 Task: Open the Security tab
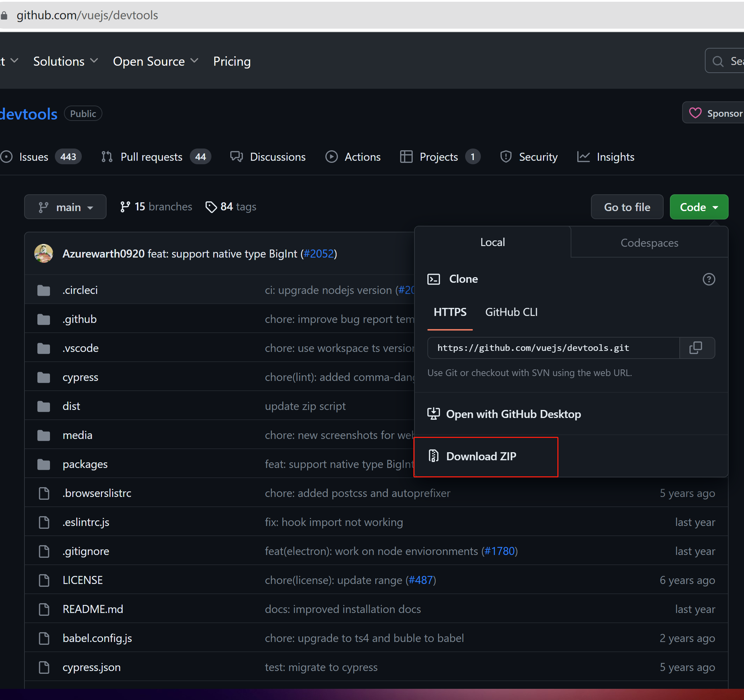click(x=529, y=157)
